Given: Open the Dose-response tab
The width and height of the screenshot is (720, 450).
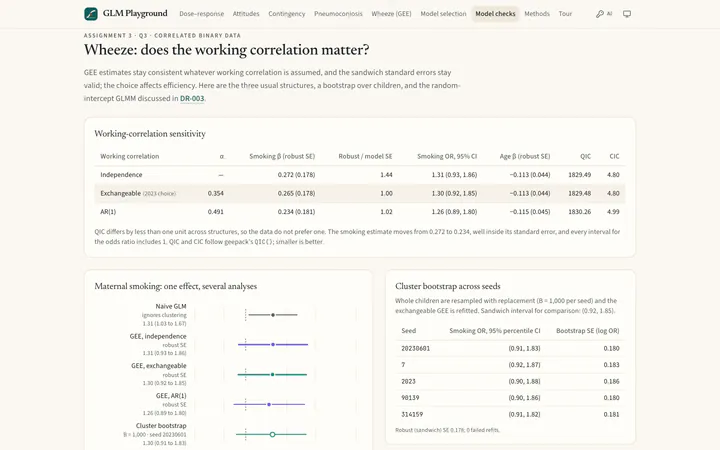Looking at the screenshot, I should pyautogui.click(x=202, y=14).
